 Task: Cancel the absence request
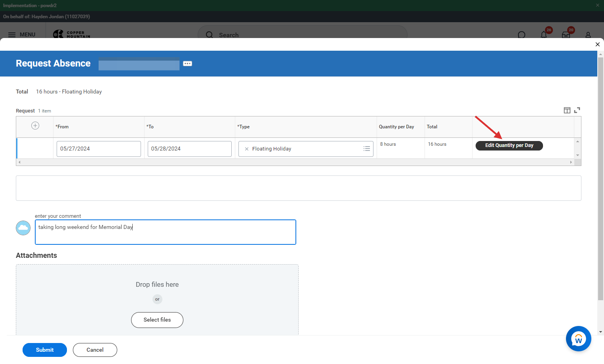(x=95, y=350)
